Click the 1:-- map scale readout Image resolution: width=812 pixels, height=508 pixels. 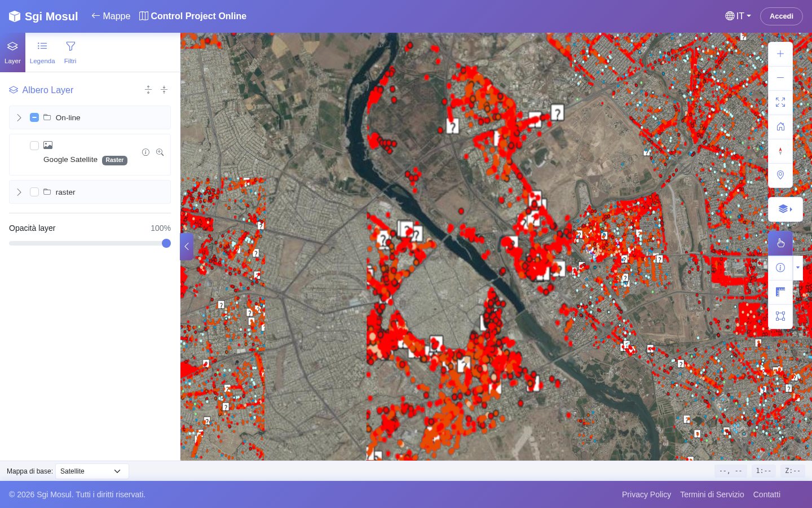click(764, 471)
